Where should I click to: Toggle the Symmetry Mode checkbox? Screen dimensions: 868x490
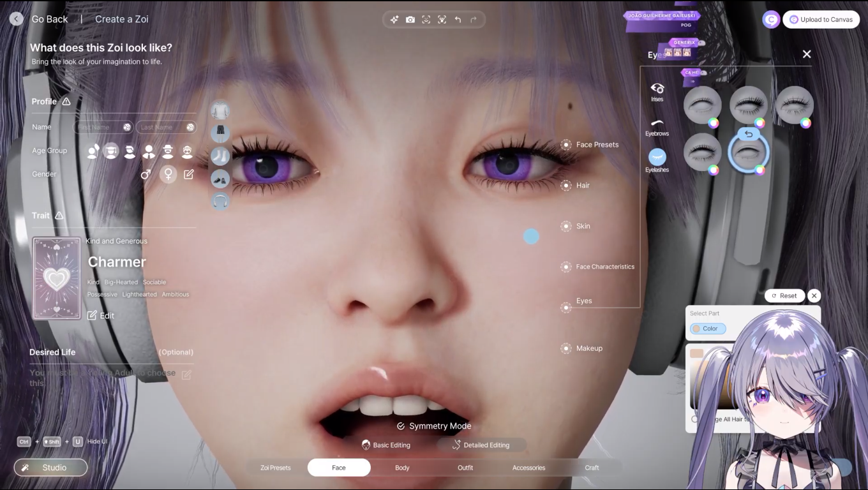(x=401, y=426)
